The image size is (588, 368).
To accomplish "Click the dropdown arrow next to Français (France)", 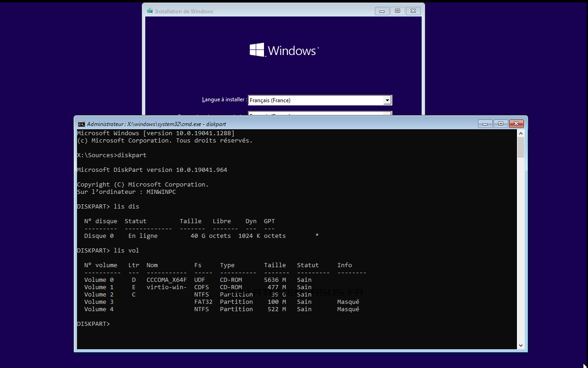I will click(x=388, y=100).
